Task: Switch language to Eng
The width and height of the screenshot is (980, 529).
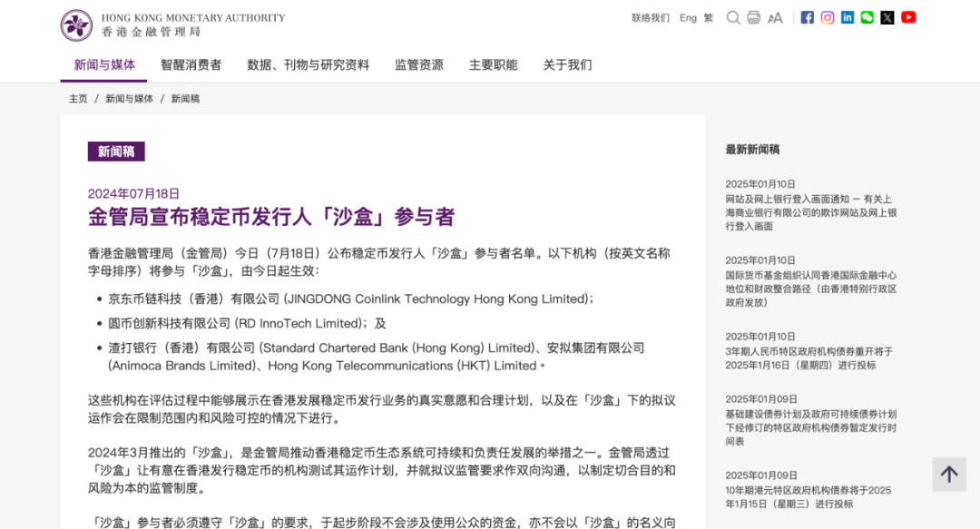Action: coord(688,17)
